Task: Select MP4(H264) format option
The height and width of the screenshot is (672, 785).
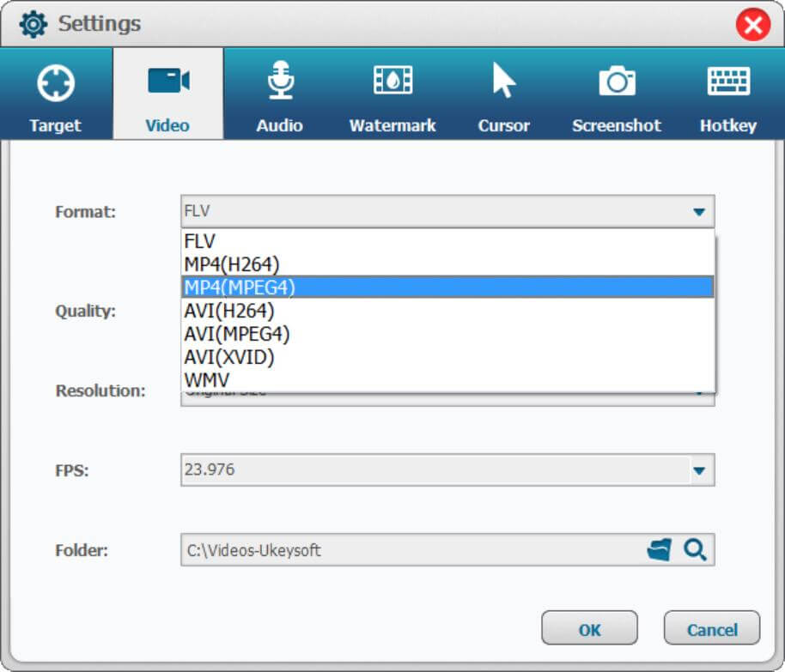Action: pos(232,264)
